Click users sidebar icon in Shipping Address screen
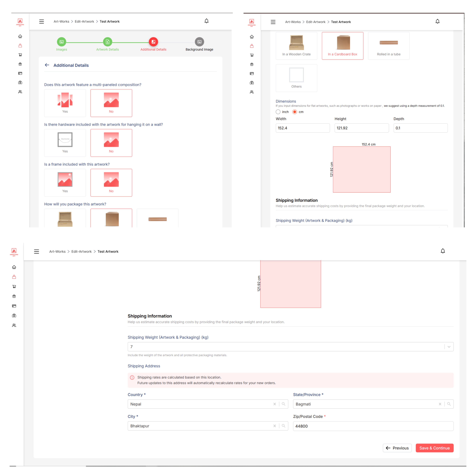 coord(14,325)
